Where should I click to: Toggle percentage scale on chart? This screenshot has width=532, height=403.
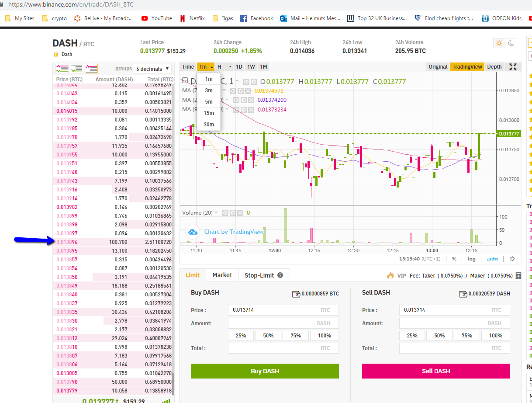[x=454, y=259]
